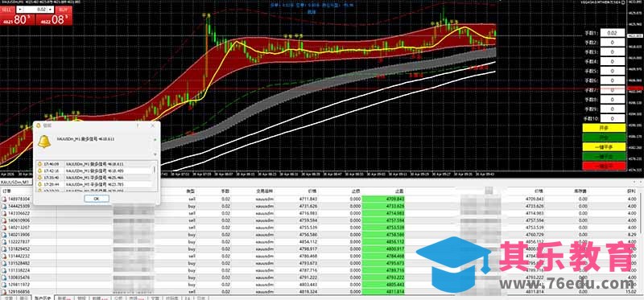Sort by the 止盈 column header

399,191
